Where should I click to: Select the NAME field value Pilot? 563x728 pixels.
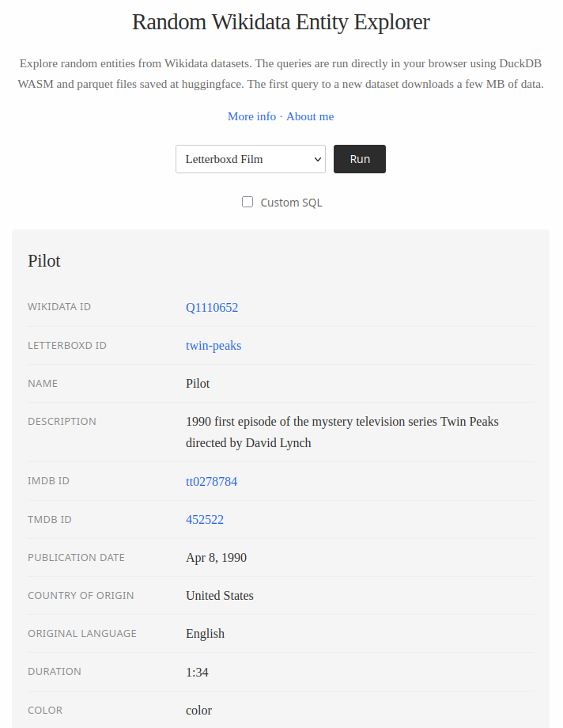click(198, 383)
